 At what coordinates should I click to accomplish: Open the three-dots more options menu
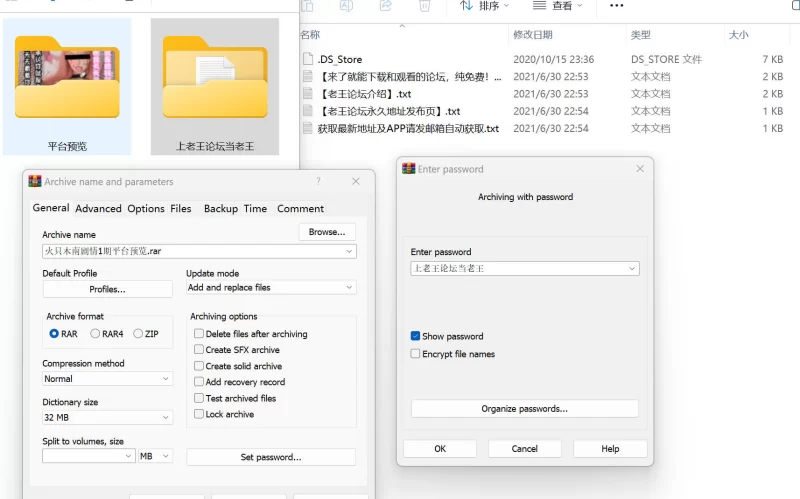pos(616,6)
